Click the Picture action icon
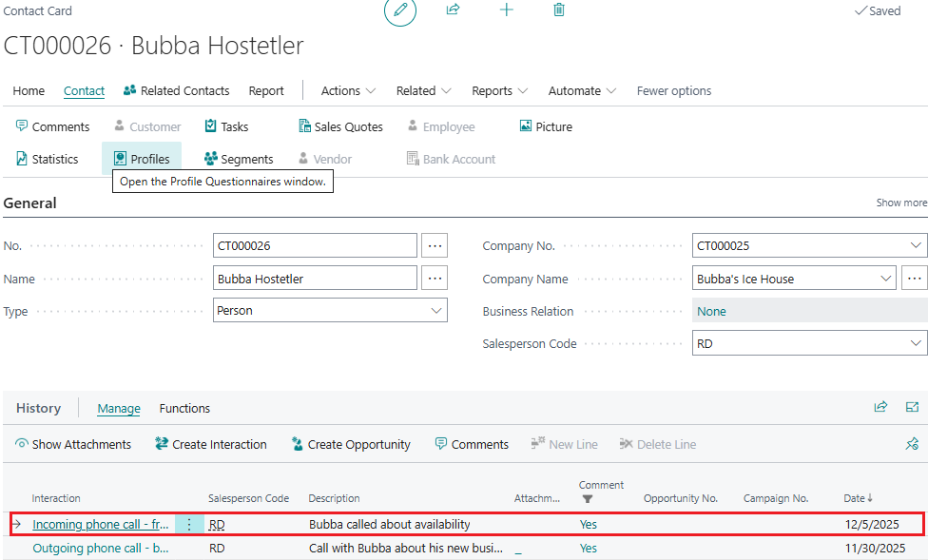The width and height of the screenshot is (928, 560). click(526, 126)
